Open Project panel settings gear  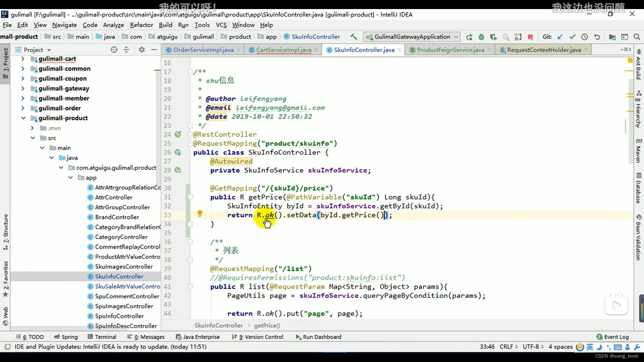[x=142, y=50]
